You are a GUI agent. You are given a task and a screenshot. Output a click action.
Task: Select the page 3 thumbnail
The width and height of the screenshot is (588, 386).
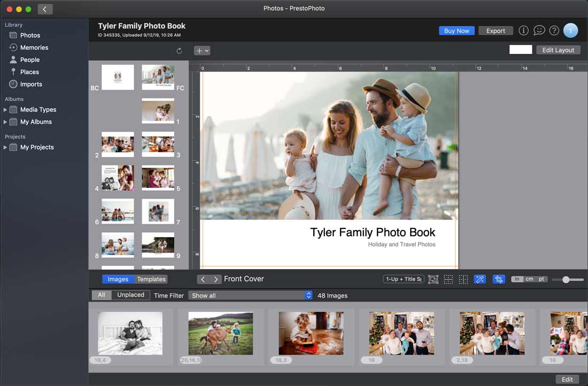[x=158, y=144]
